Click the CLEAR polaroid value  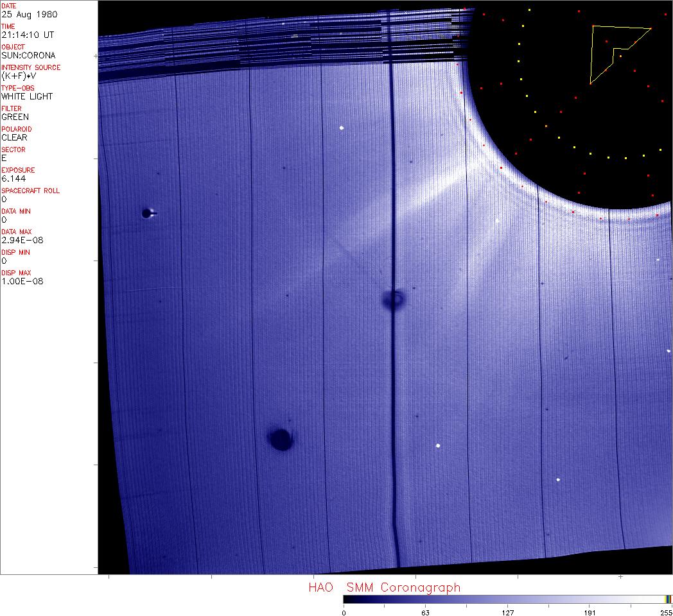coord(15,137)
